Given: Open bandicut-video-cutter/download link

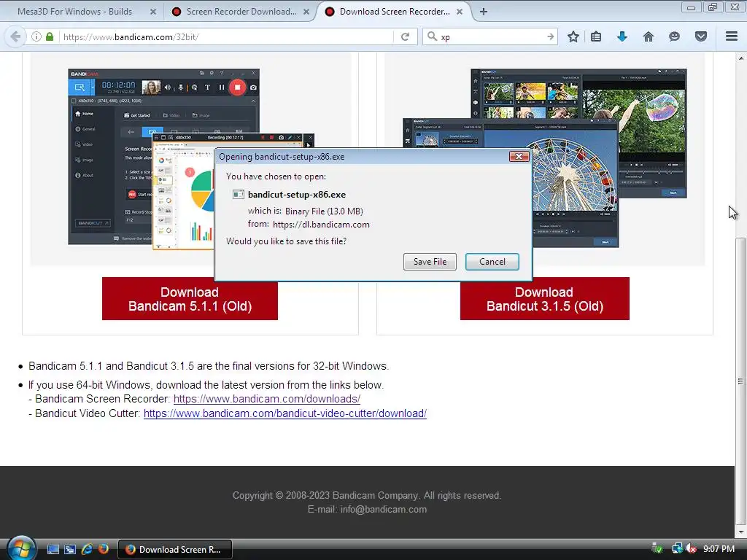Looking at the screenshot, I should point(285,413).
